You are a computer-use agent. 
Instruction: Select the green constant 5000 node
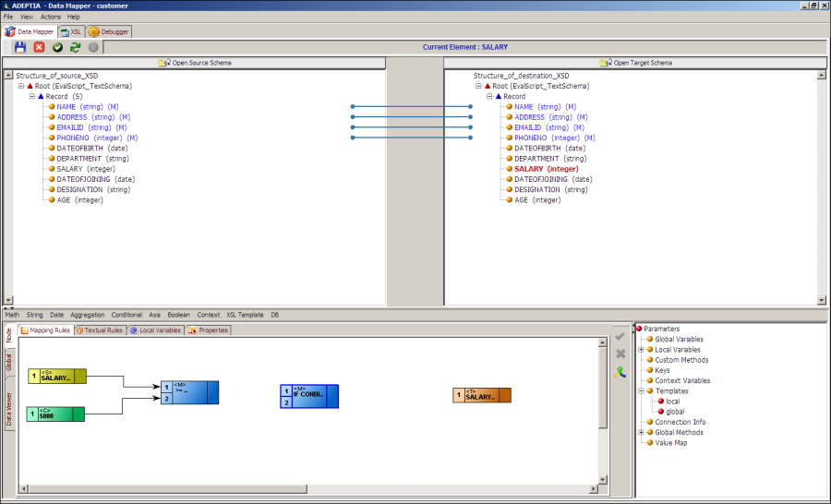[55, 414]
